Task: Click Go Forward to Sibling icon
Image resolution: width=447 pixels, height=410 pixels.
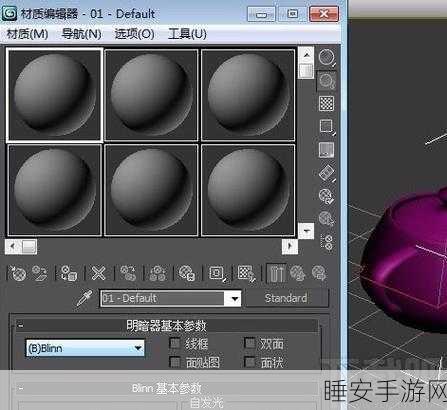Action: tap(319, 273)
